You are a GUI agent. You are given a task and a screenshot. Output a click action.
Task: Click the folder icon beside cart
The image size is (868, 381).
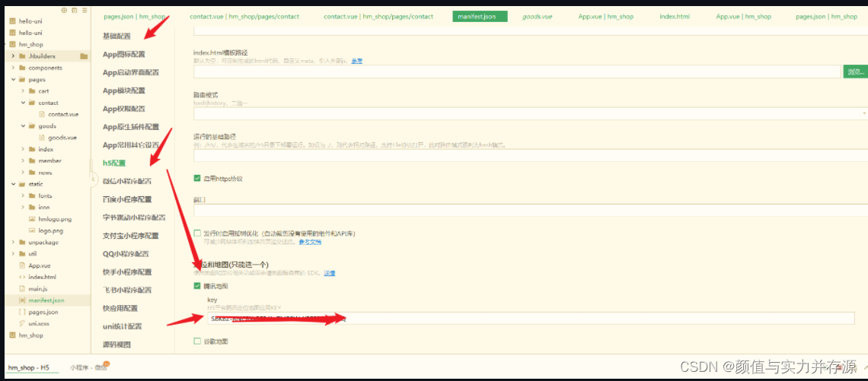(31, 90)
